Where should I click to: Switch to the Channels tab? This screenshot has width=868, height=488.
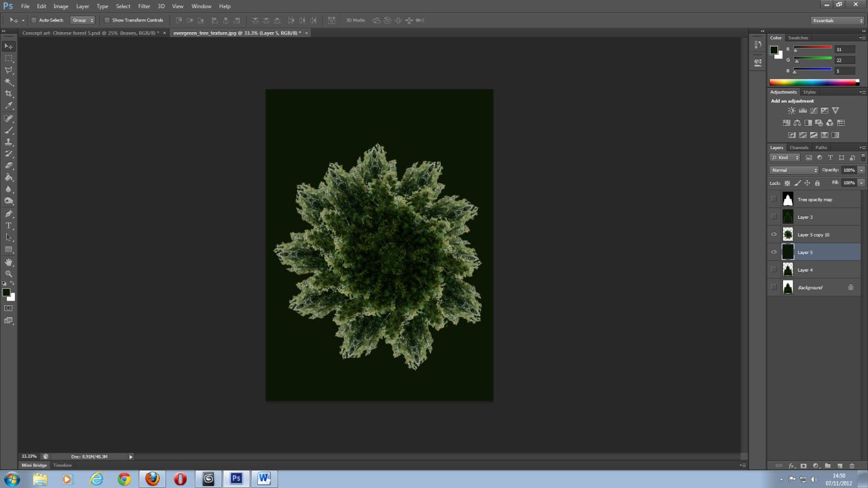[798, 147]
